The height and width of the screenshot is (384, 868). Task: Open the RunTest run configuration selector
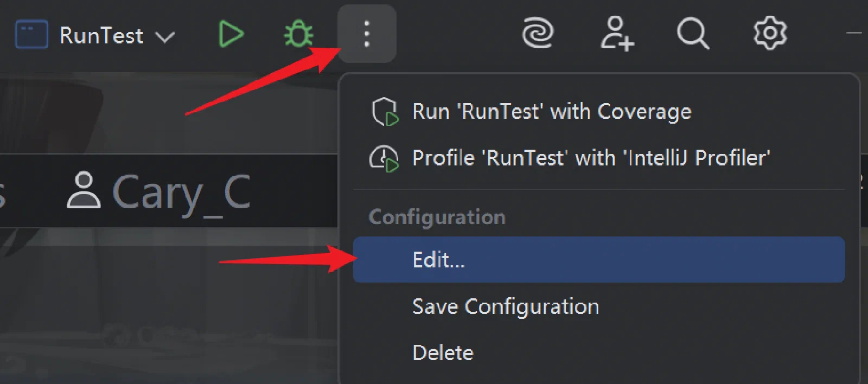[95, 35]
